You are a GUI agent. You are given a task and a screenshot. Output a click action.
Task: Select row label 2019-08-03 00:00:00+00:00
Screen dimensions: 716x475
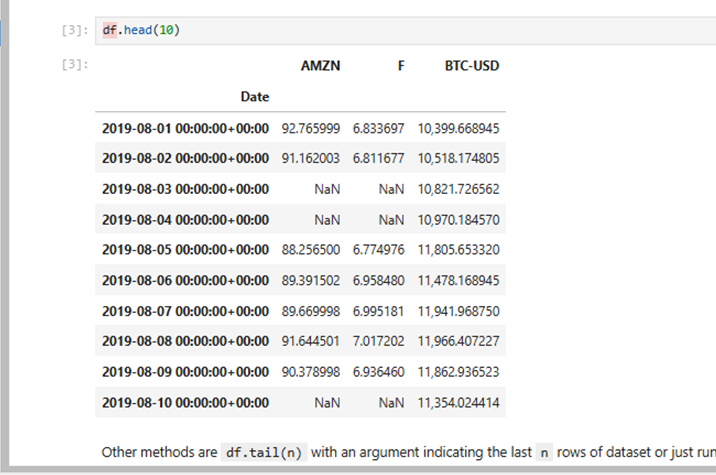(x=185, y=189)
